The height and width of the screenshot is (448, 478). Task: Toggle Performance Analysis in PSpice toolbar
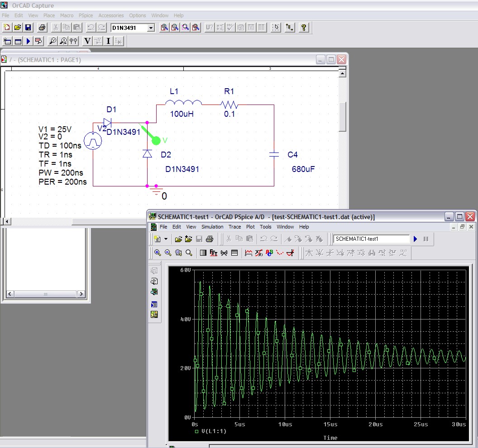pos(224,253)
